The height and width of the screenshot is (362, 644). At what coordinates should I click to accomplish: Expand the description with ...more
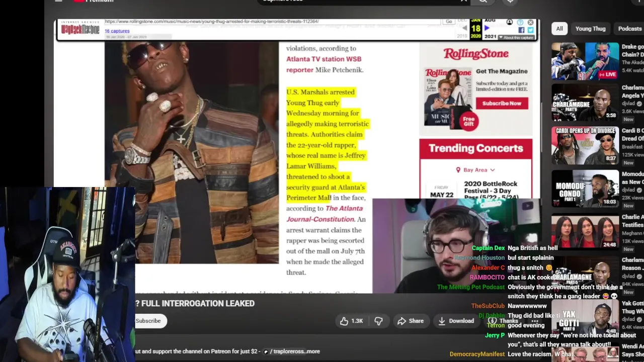click(x=313, y=351)
